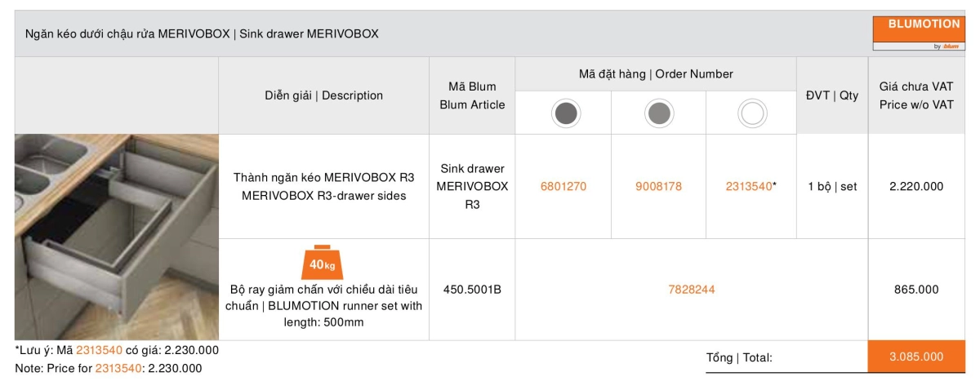This screenshot has height=390, width=980.
Task: Open order number 9008178
Action: pyautogui.click(x=657, y=186)
